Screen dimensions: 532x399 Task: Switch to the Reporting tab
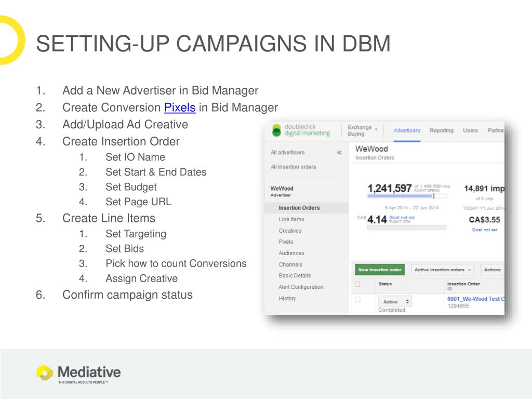point(442,130)
